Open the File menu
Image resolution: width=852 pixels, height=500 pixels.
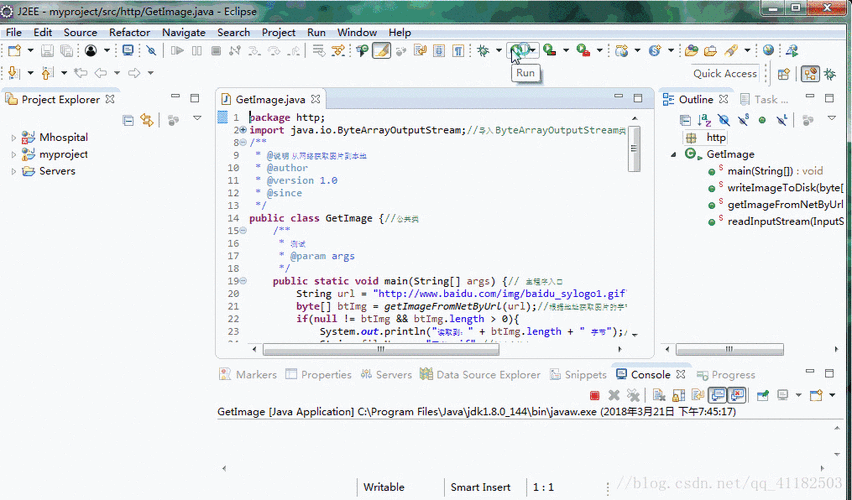coord(14,33)
